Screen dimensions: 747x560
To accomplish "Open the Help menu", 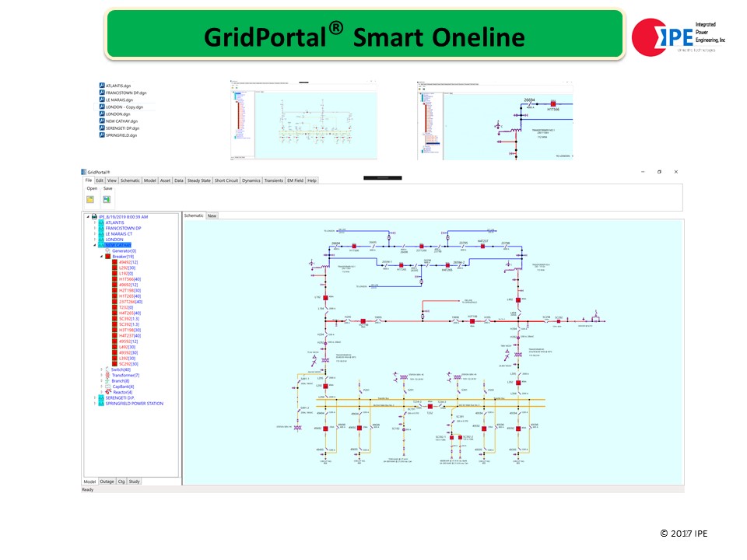I will tap(312, 180).
